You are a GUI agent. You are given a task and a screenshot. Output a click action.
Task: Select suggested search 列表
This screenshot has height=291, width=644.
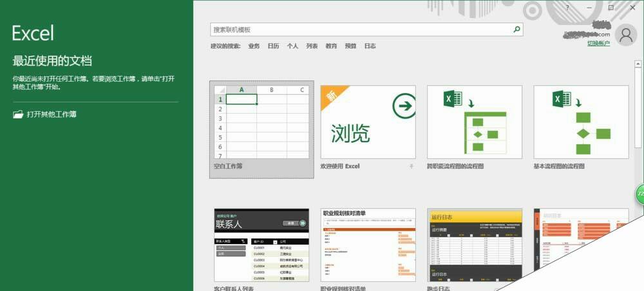[312, 46]
